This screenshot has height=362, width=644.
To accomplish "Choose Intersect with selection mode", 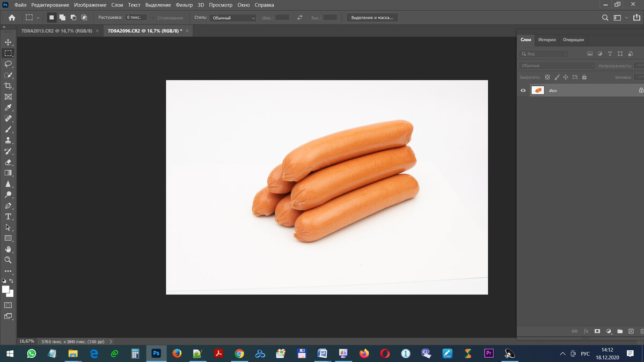I will click(84, 18).
